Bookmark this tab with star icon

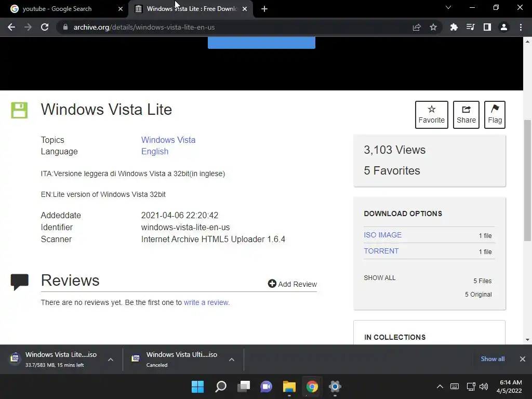(x=433, y=27)
